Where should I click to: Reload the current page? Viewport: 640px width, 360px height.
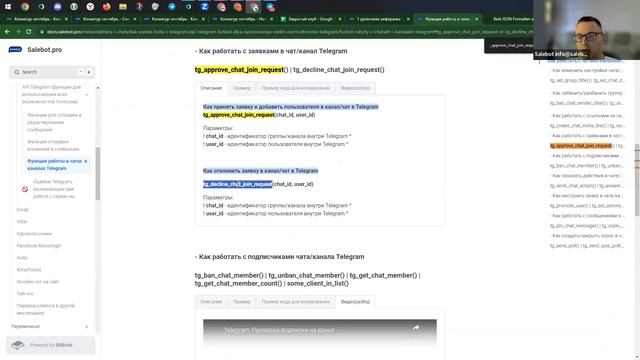point(29,31)
